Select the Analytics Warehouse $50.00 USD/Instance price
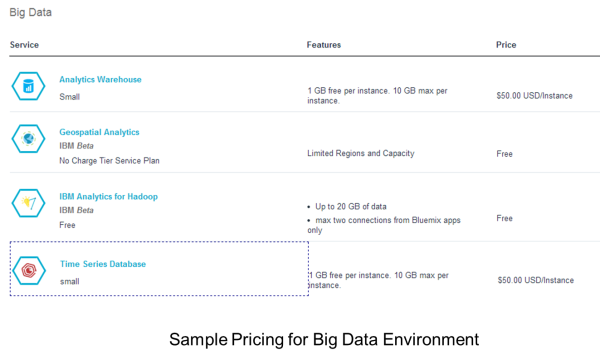The image size is (600, 360). point(535,96)
